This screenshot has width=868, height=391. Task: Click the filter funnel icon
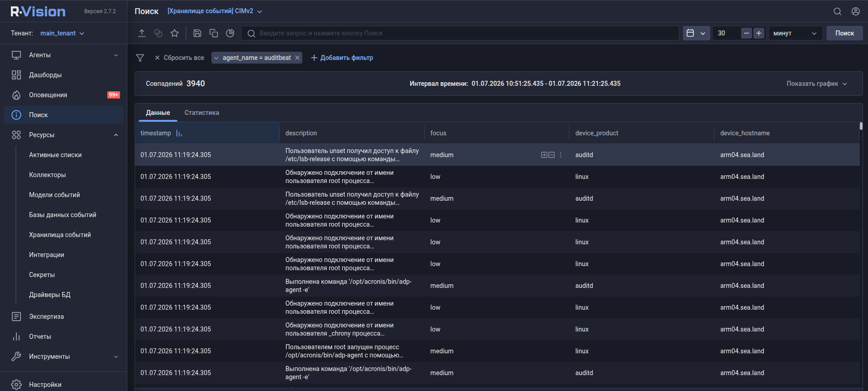tap(140, 58)
